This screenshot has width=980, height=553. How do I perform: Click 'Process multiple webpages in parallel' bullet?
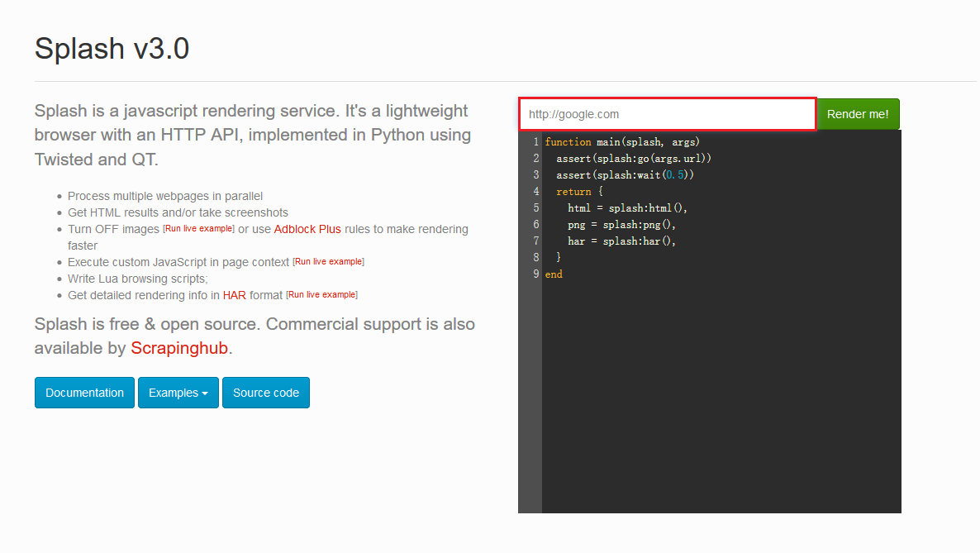point(165,196)
